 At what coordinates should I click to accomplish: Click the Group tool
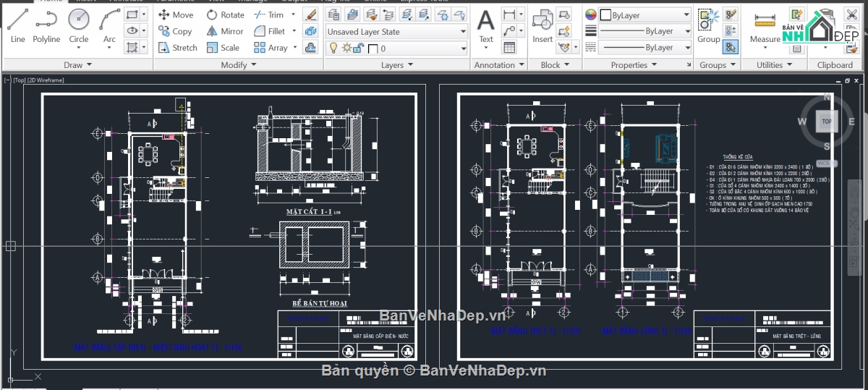(x=708, y=26)
